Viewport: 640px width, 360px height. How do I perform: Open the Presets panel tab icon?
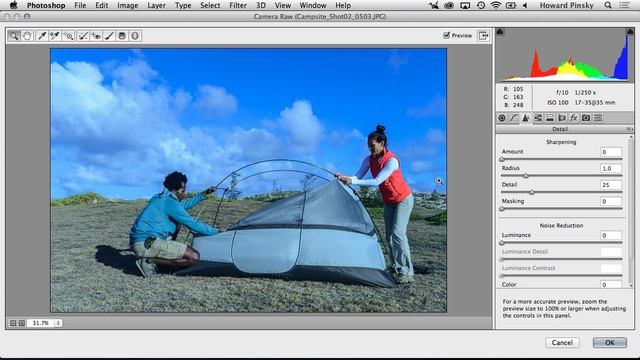pos(598,118)
